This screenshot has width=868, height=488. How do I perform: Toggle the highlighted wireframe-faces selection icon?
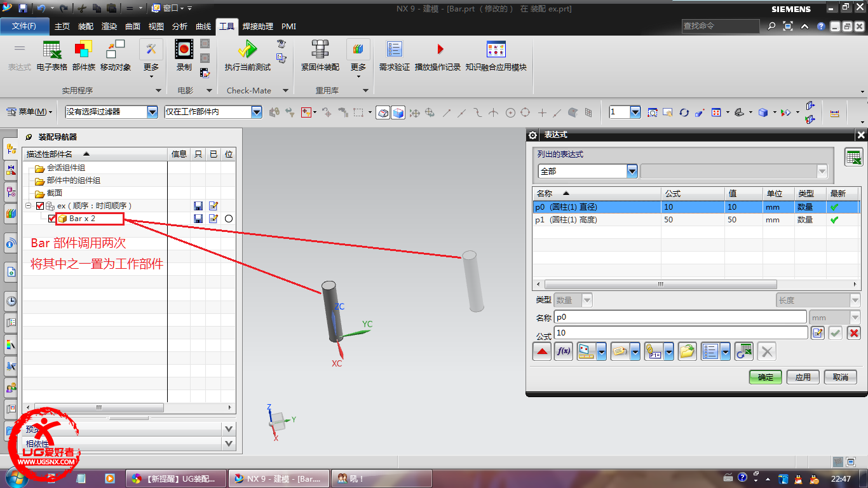tap(383, 112)
